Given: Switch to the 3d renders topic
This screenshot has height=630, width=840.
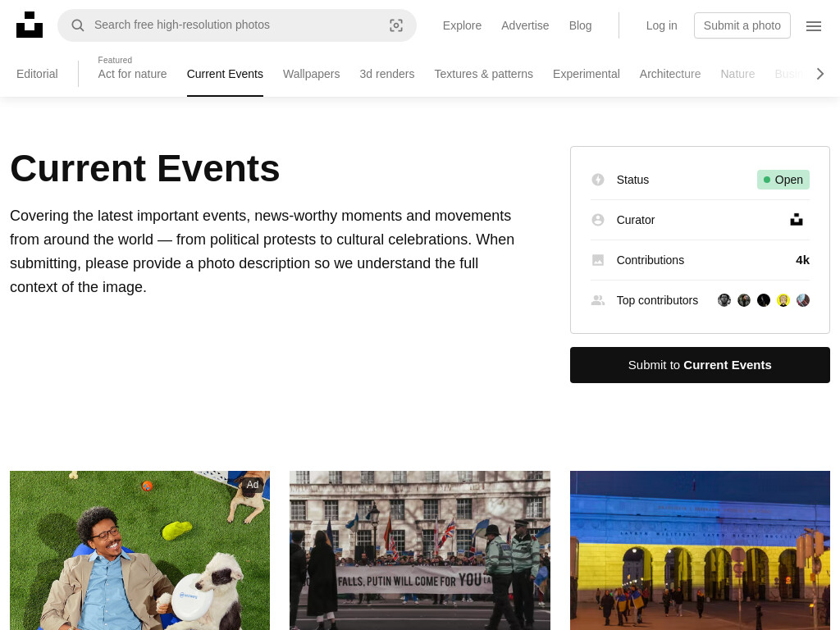Looking at the screenshot, I should 387,74.
